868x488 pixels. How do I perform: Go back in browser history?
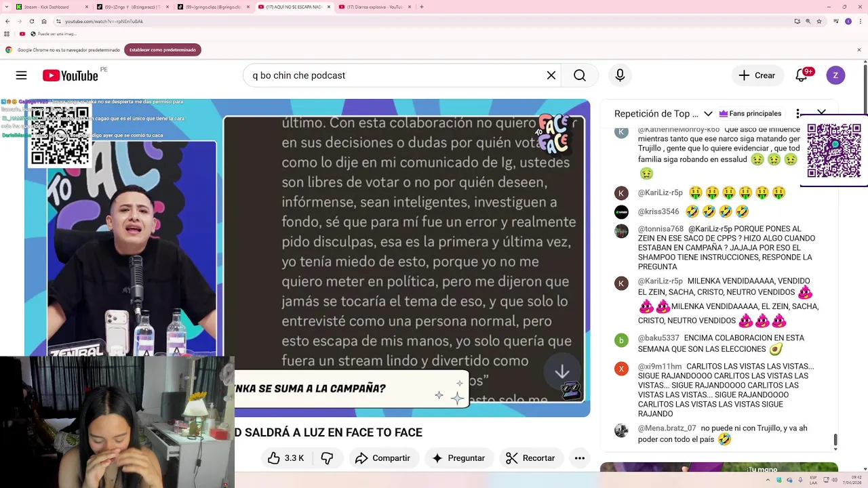[7, 21]
